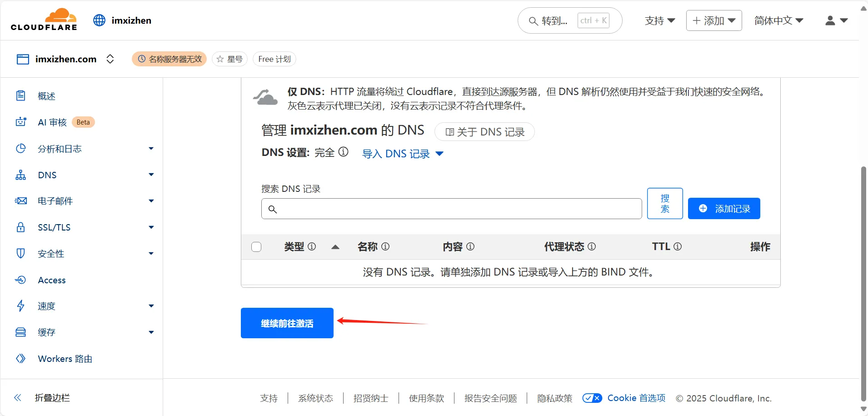868x416 pixels.
Task: Click the 搜索 button beside search field
Action: [665, 203]
